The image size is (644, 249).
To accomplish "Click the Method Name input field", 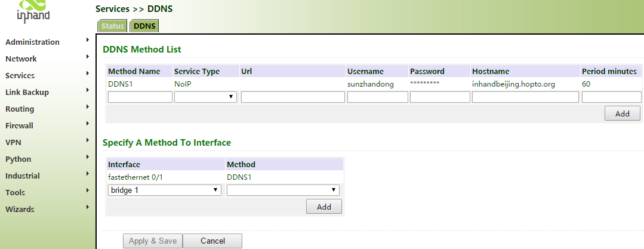I will click(140, 97).
